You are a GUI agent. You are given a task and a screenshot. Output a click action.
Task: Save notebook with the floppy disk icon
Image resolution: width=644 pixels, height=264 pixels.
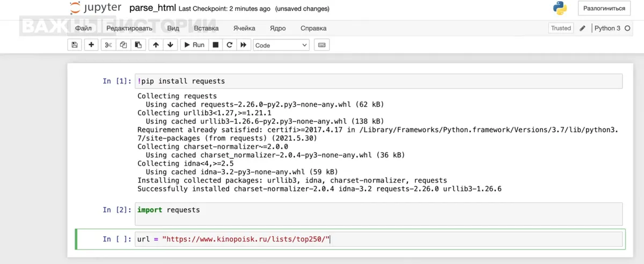click(74, 45)
